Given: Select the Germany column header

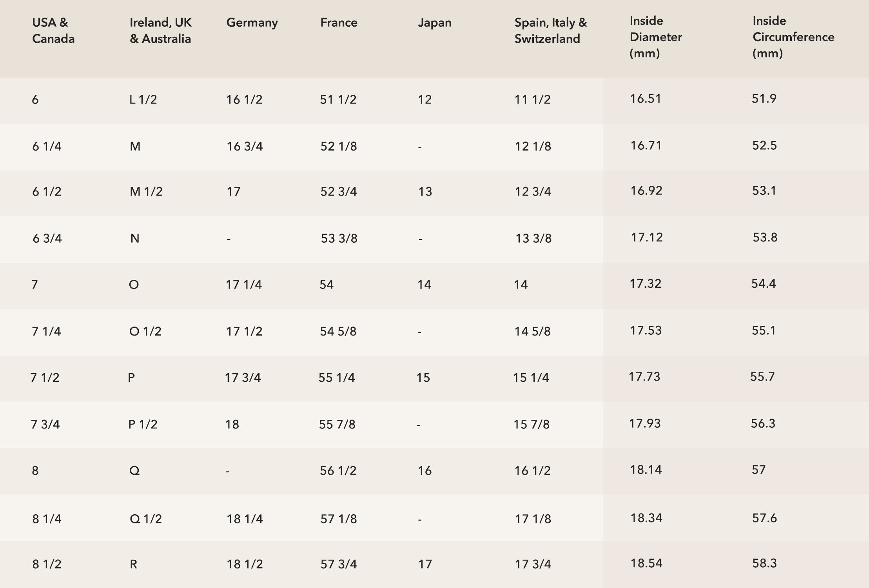Looking at the screenshot, I should tap(252, 23).
